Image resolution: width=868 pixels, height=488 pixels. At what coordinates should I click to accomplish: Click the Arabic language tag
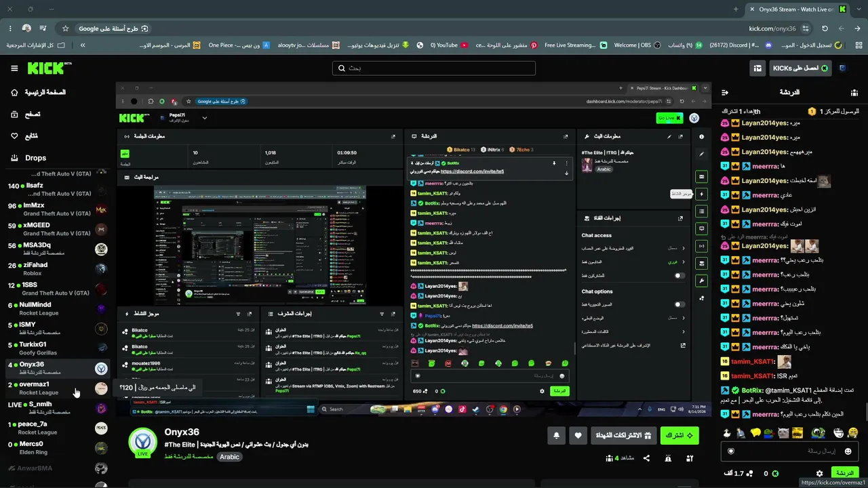229,457
